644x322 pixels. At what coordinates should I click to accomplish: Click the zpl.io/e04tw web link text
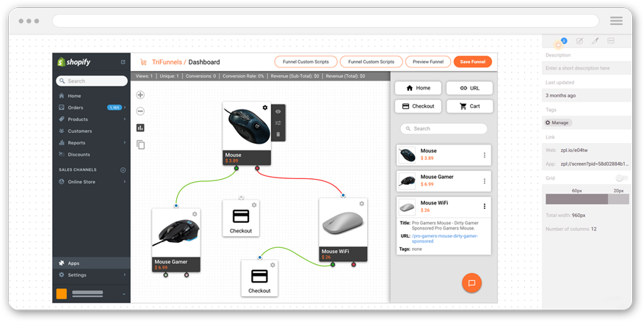(x=576, y=150)
